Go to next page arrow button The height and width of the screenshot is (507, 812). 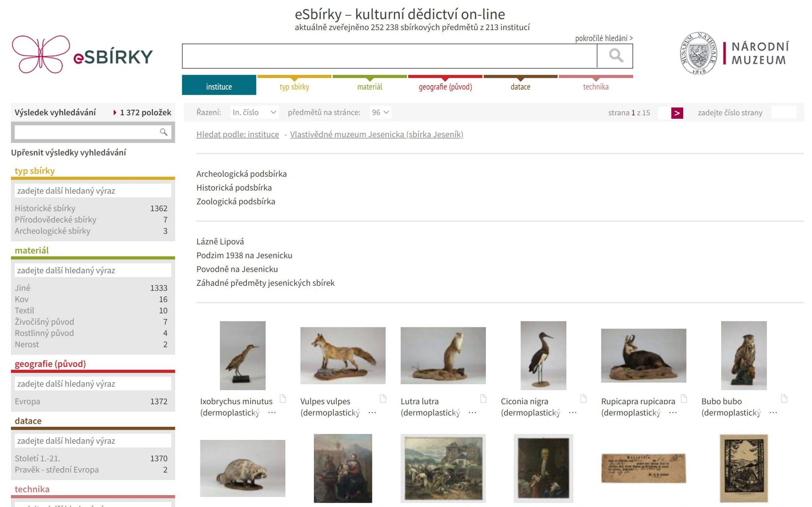[x=677, y=113]
